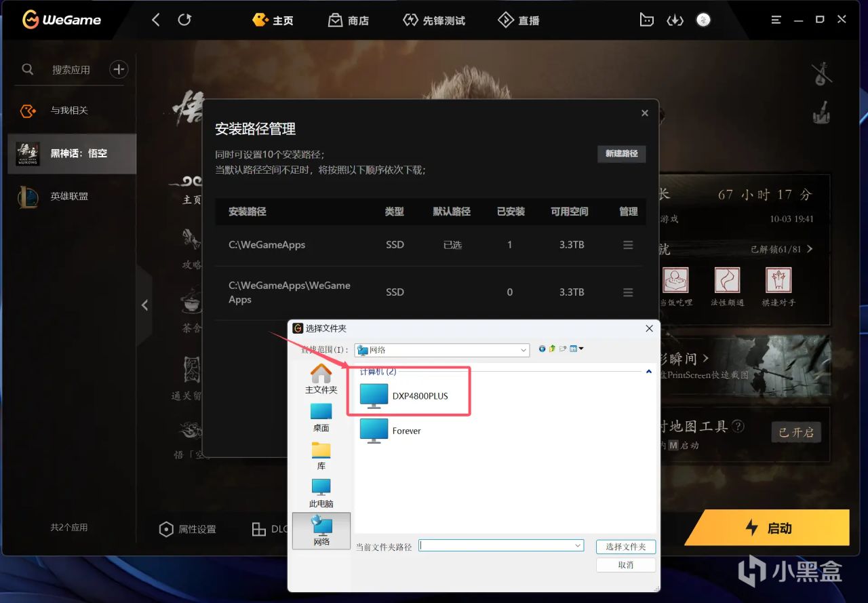
Task: Click the search magnifier icon in sidebar
Action: pos(28,69)
